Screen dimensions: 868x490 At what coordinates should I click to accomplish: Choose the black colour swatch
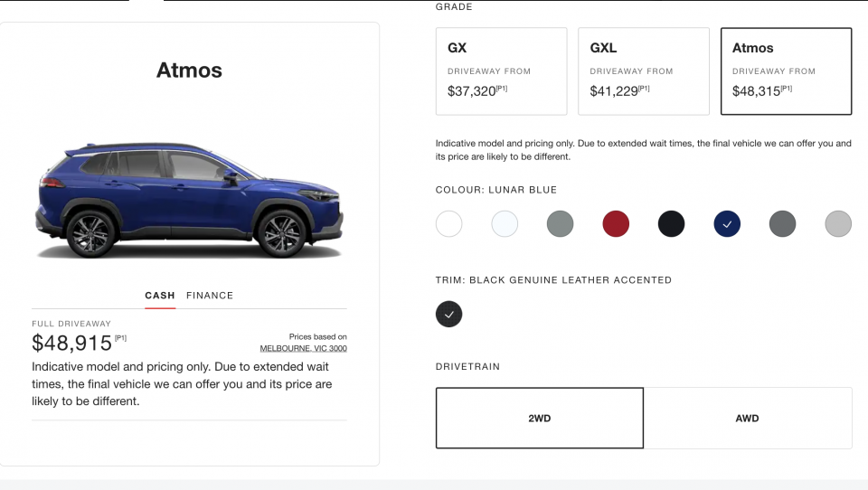[x=671, y=223]
